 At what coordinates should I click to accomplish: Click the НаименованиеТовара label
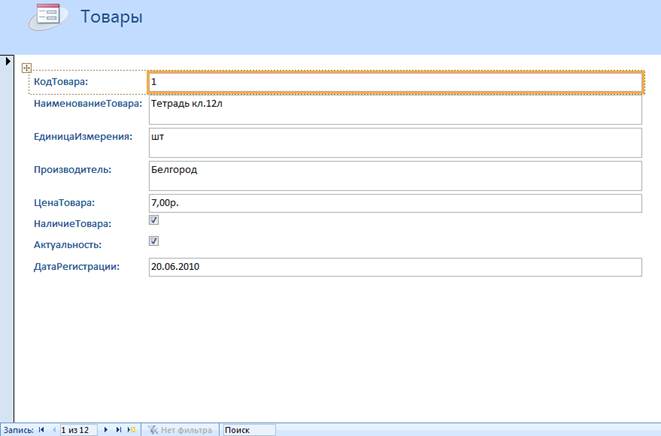click(x=88, y=103)
